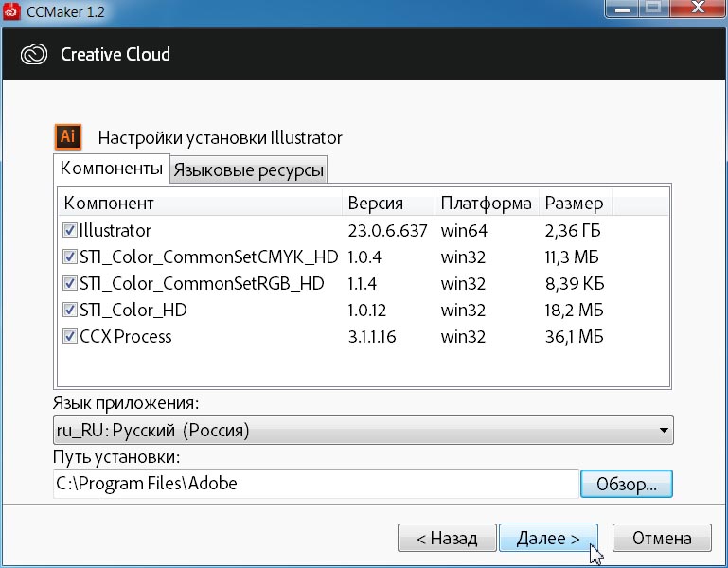This screenshot has width=728, height=568.
Task: Click the Назад button
Action: click(x=447, y=539)
